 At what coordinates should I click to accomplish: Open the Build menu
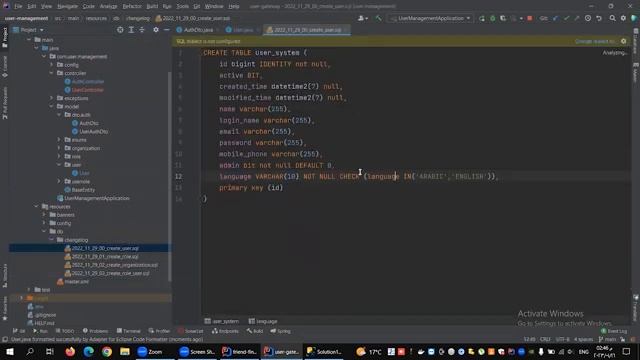coord(152,7)
